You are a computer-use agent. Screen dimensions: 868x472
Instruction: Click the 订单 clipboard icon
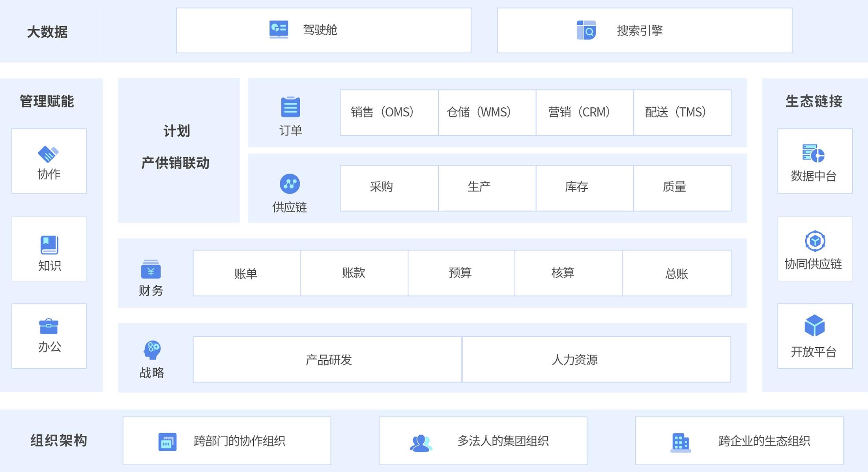point(290,107)
